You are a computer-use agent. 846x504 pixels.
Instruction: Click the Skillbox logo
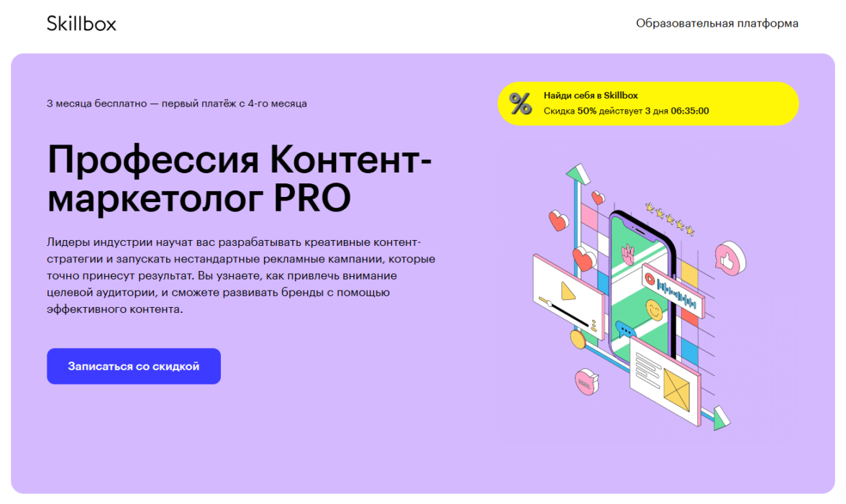tap(81, 24)
